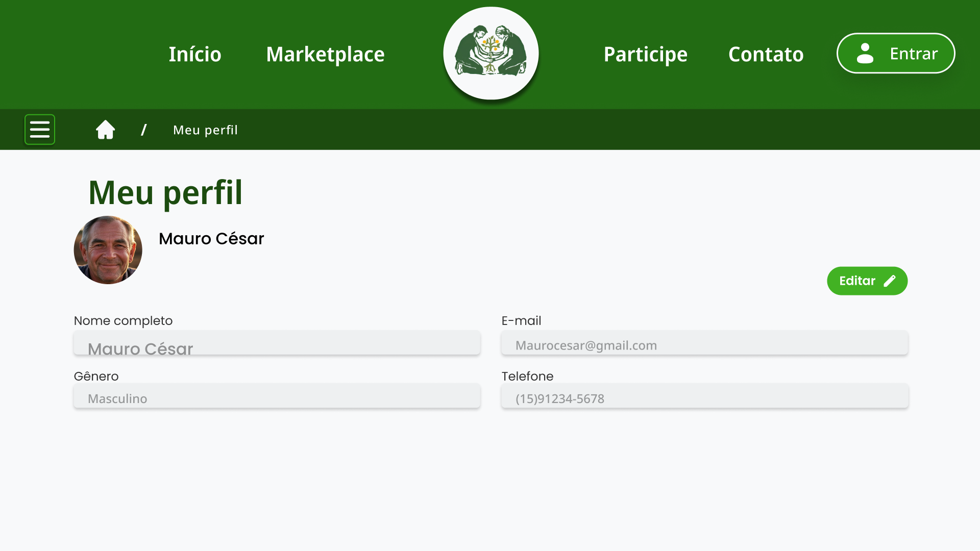This screenshot has width=980, height=551.
Task: Click the pencil icon on Editar
Action: tap(890, 281)
